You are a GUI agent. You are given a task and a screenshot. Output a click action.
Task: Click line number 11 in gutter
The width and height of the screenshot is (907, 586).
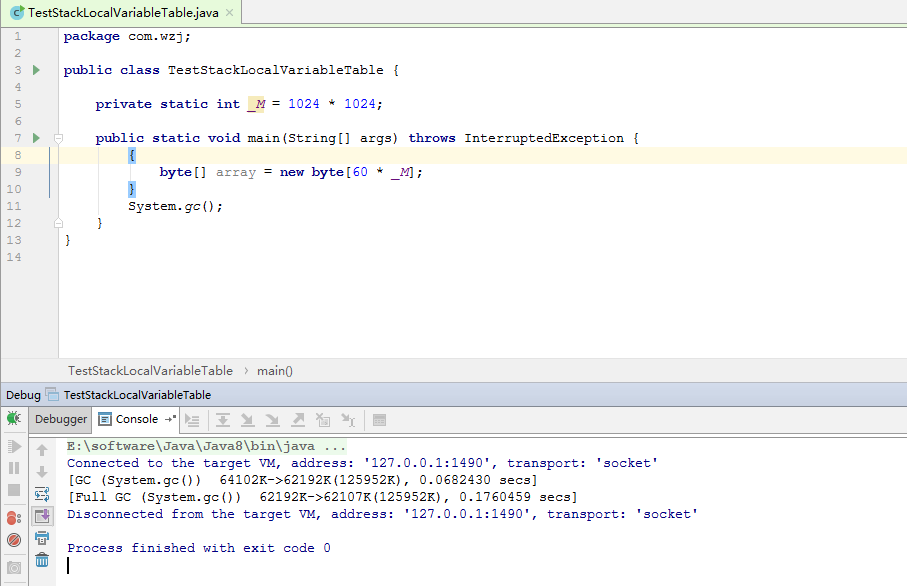click(x=14, y=207)
